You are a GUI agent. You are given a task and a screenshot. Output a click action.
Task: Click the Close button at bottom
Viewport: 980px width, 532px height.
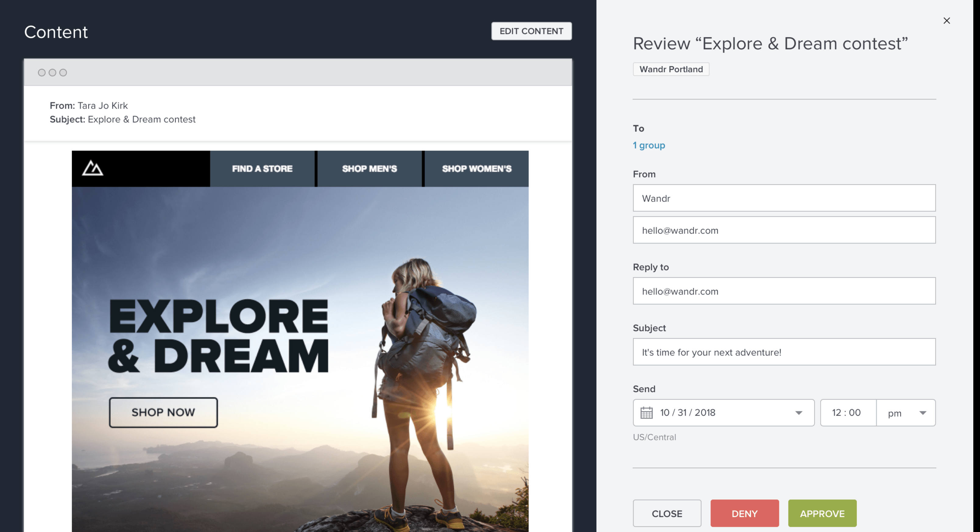(667, 513)
